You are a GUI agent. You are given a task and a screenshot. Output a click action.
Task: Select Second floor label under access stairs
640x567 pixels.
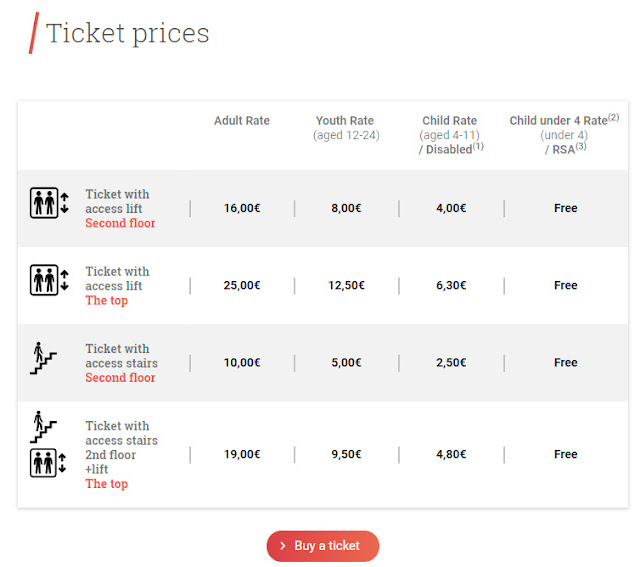[x=120, y=378]
